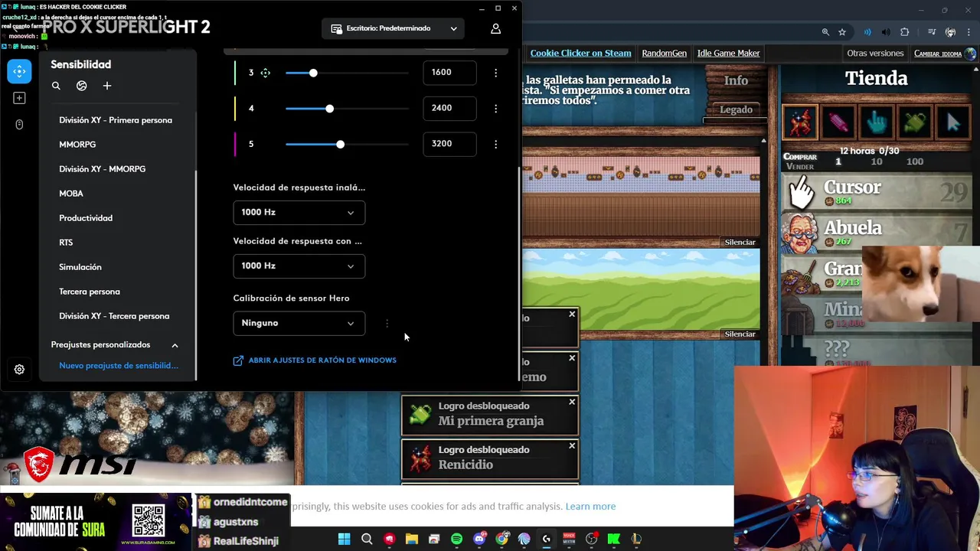Viewport: 980px width, 551px height.
Task: Open wired response rate 1000 Hz dropdown
Action: [x=299, y=266]
